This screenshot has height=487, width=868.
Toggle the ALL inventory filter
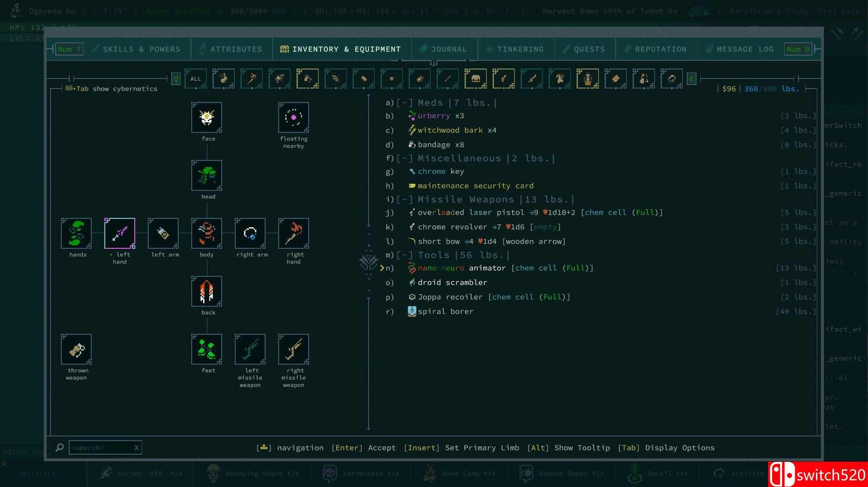pos(195,79)
